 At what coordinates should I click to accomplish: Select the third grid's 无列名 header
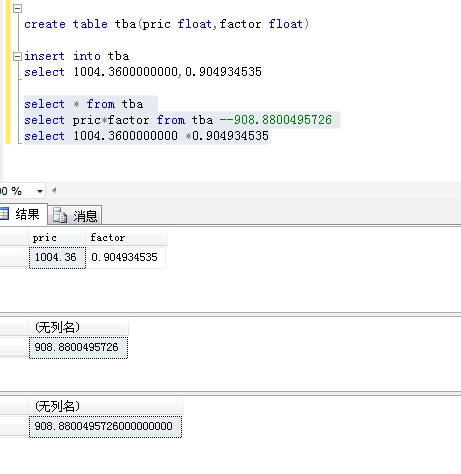coord(105,406)
